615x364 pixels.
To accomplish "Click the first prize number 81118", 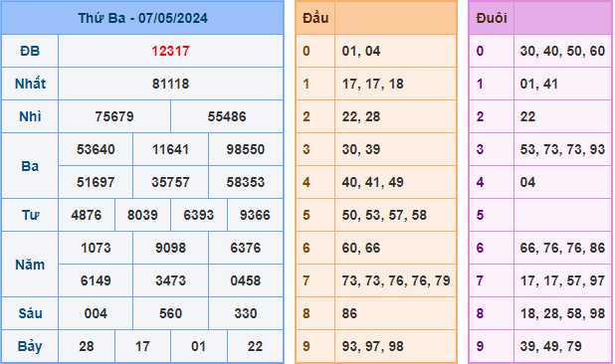I will tap(170, 84).
